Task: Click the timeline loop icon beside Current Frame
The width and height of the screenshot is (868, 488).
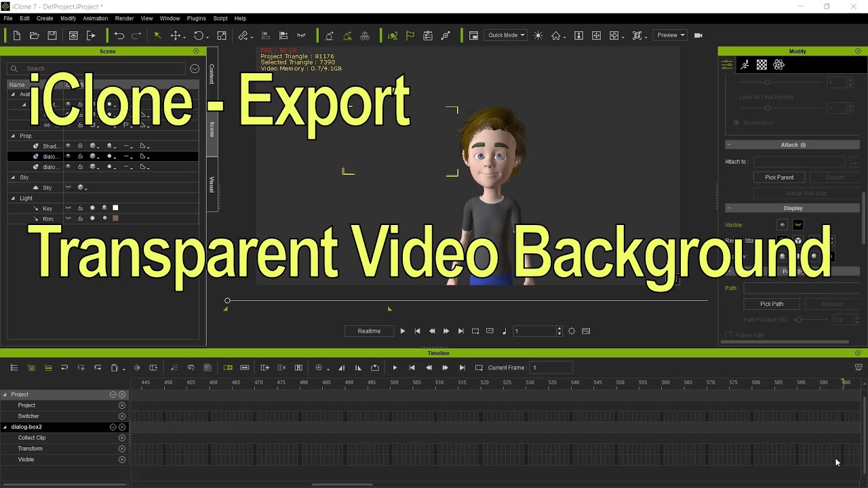Action: pos(479,367)
